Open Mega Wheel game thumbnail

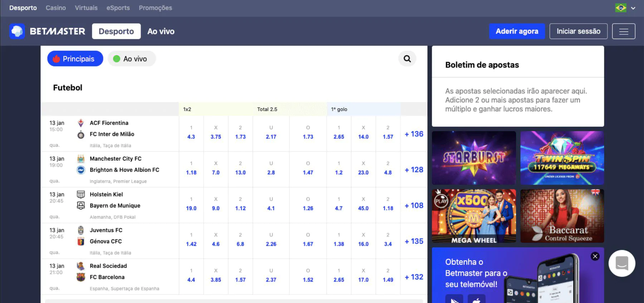(x=474, y=216)
